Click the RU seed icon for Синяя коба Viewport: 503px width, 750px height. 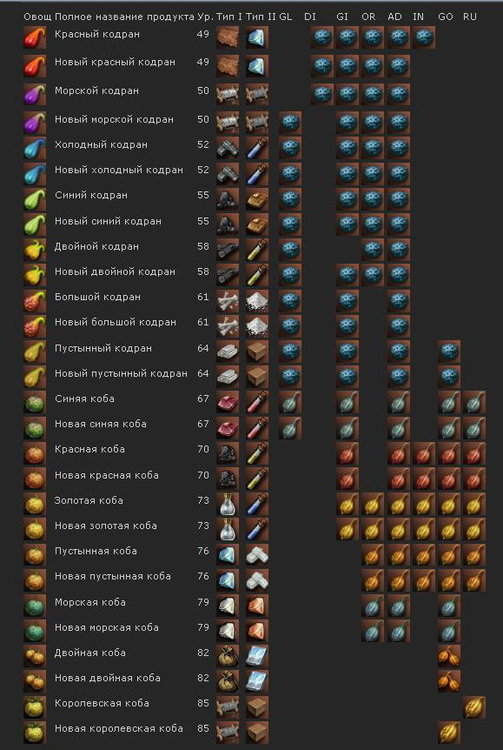[x=474, y=402]
